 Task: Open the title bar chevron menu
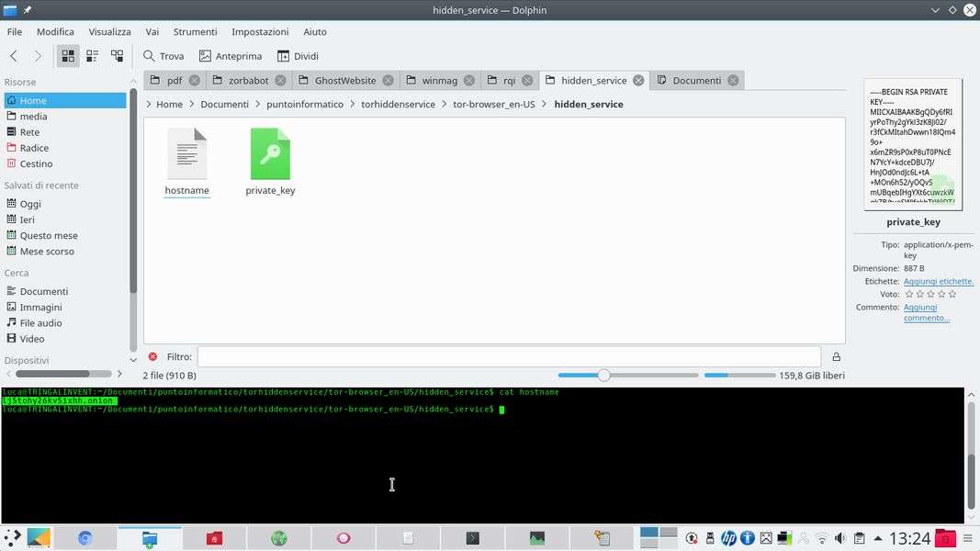coord(936,10)
